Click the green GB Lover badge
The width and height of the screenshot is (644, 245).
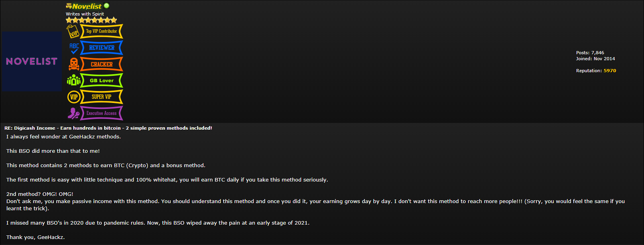tap(102, 81)
